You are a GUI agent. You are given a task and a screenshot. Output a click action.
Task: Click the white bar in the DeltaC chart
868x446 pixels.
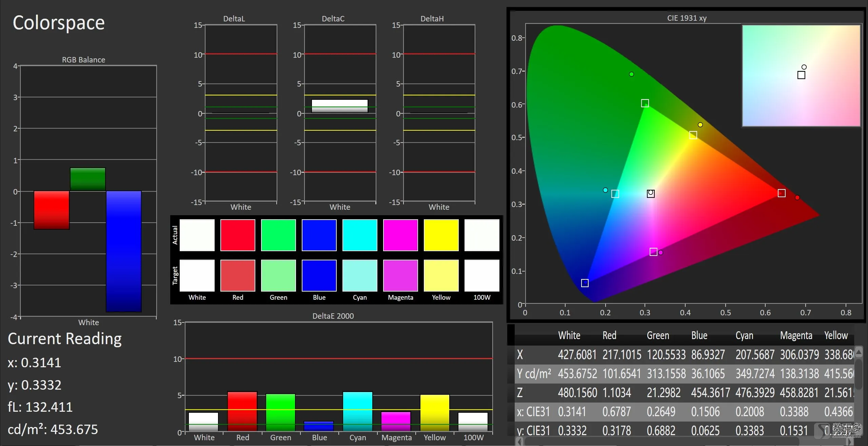pos(340,106)
